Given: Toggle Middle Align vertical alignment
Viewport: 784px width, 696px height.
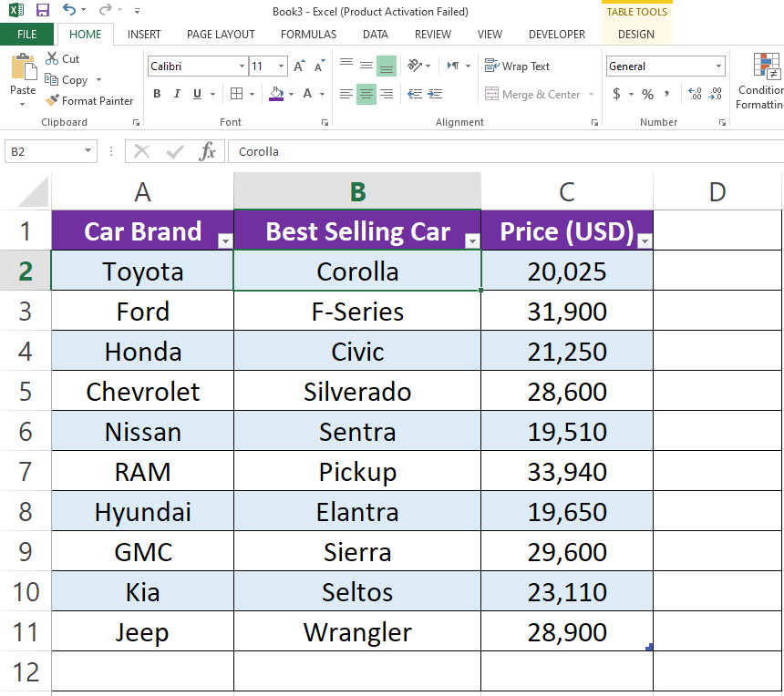Looking at the screenshot, I should tap(366, 66).
